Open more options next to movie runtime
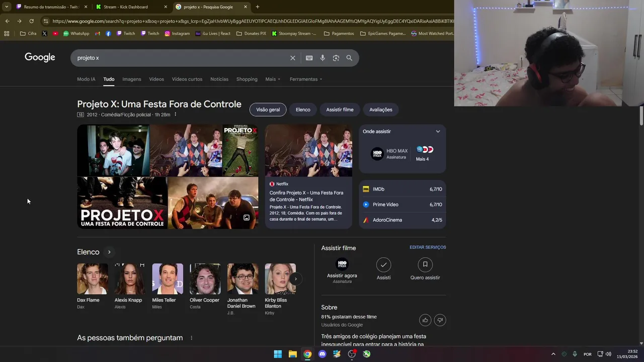This screenshot has height=362, width=644. [175, 115]
